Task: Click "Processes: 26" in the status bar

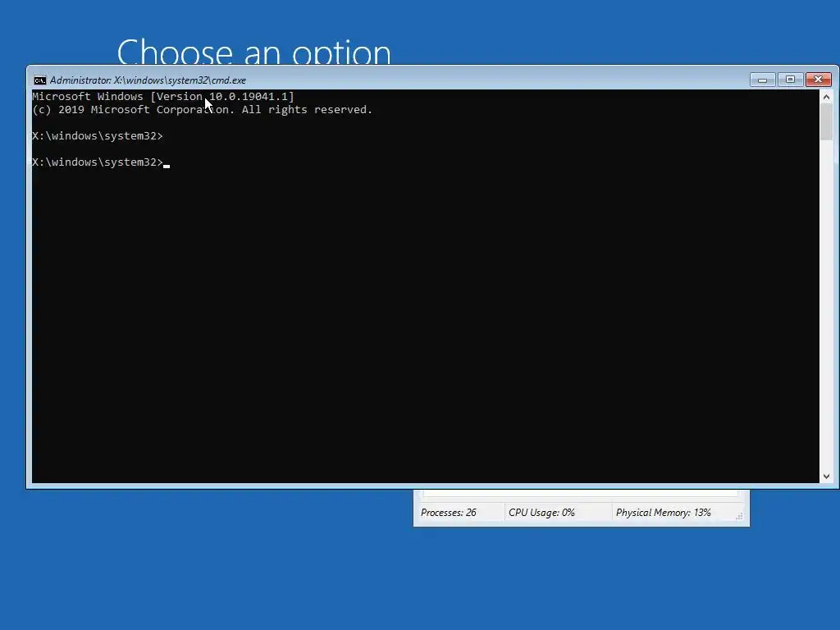Action: click(449, 513)
